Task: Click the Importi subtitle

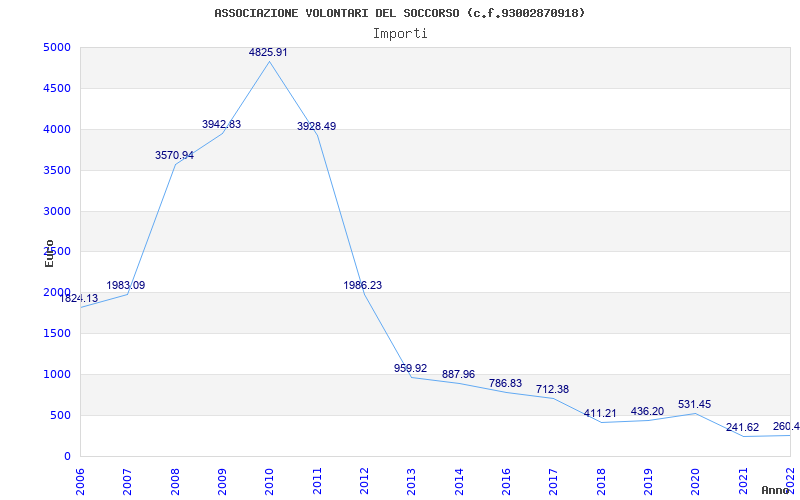Action: tap(400, 34)
